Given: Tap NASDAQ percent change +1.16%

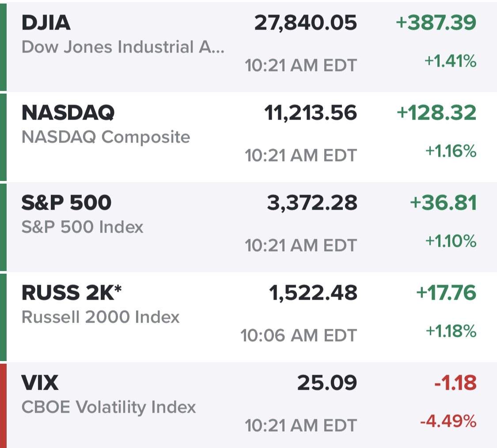Looking at the screenshot, I should pyautogui.click(x=451, y=151).
